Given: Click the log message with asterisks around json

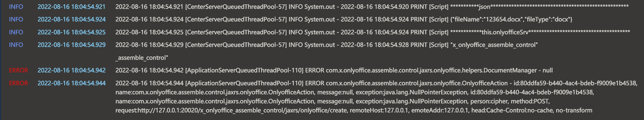Looking at the screenshot, I should 372,7.
